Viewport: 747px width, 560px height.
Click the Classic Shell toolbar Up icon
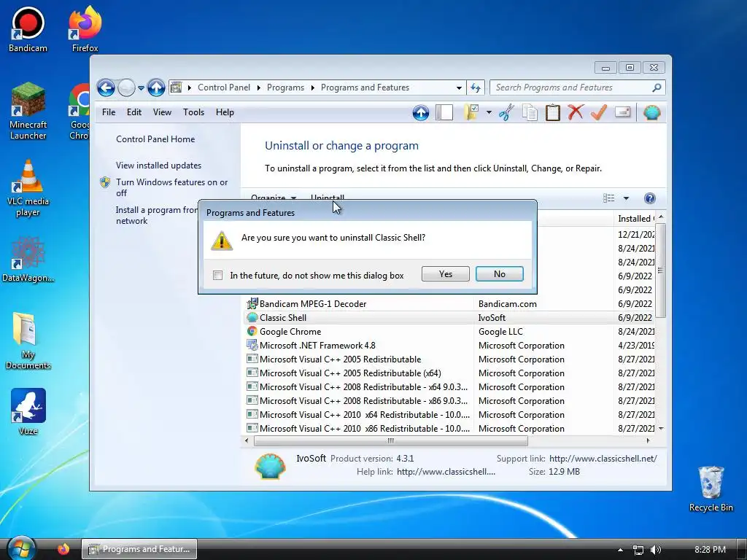coord(421,113)
